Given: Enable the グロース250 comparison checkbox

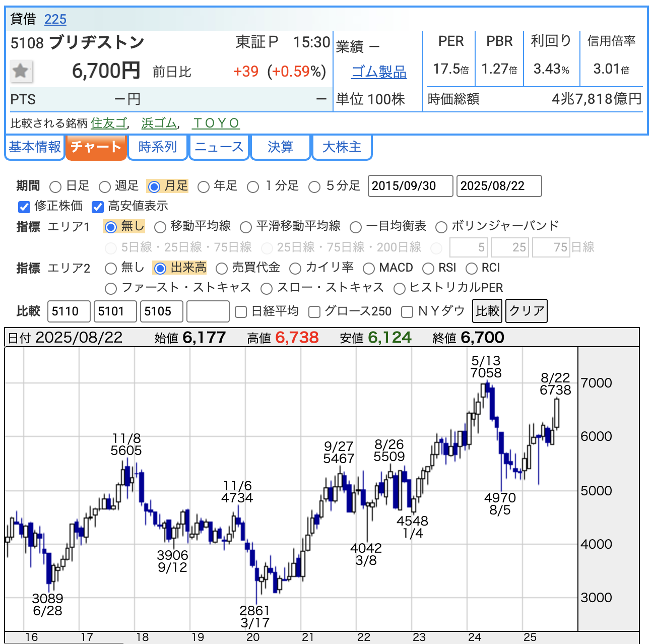Looking at the screenshot, I should pos(314,312).
